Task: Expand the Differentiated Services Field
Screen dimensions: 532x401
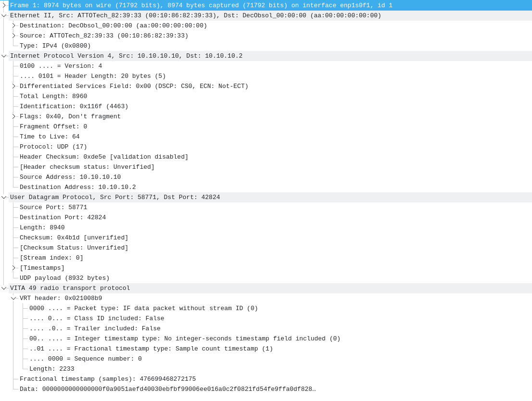Action: [14, 86]
